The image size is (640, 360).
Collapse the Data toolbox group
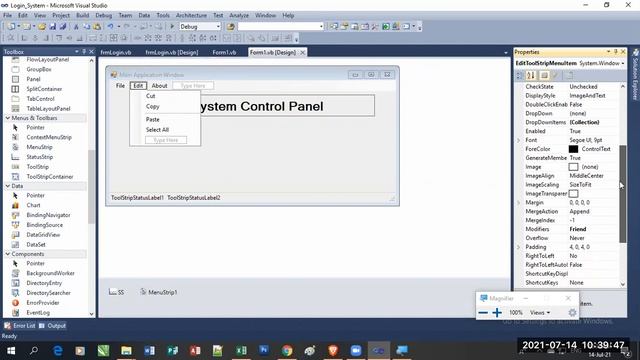point(8,186)
